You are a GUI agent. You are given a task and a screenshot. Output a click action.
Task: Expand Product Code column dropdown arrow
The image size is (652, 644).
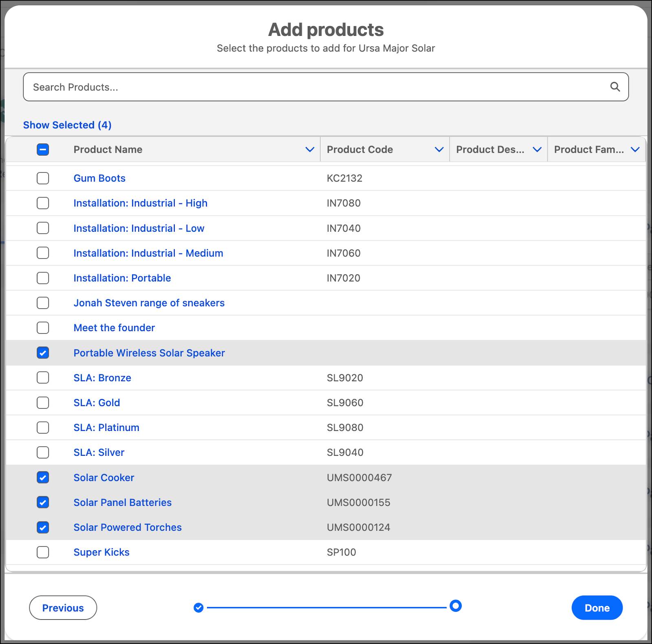439,149
